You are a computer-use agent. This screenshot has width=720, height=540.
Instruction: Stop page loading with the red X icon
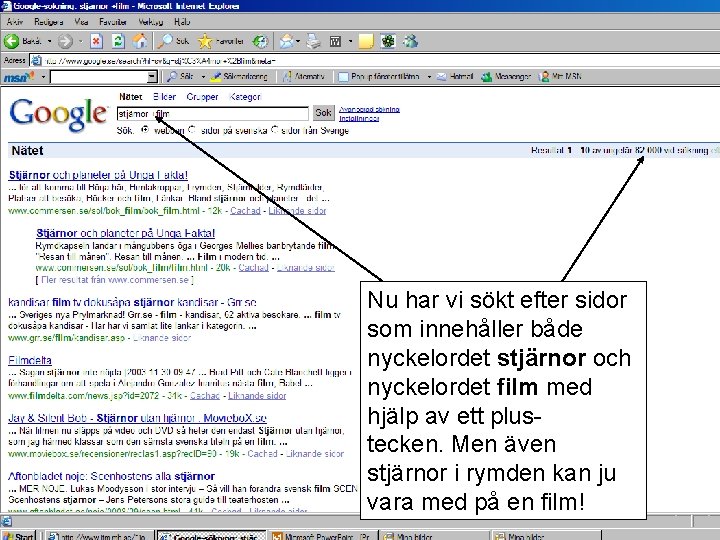coord(96,41)
